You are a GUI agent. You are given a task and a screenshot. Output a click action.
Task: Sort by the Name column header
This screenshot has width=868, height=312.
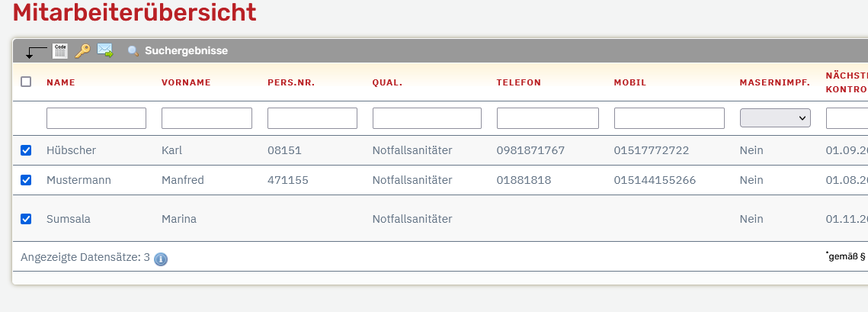coord(61,82)
